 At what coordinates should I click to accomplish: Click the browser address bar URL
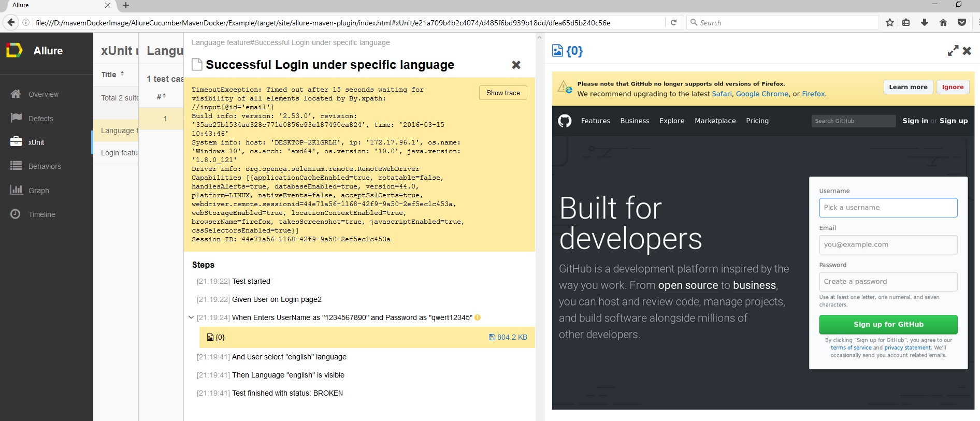coord(323,23)
